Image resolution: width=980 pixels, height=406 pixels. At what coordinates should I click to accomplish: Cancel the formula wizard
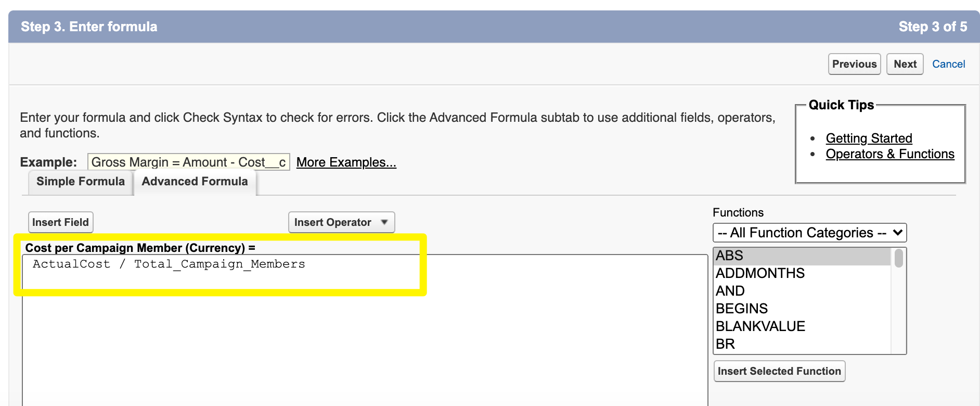(948, 64)
